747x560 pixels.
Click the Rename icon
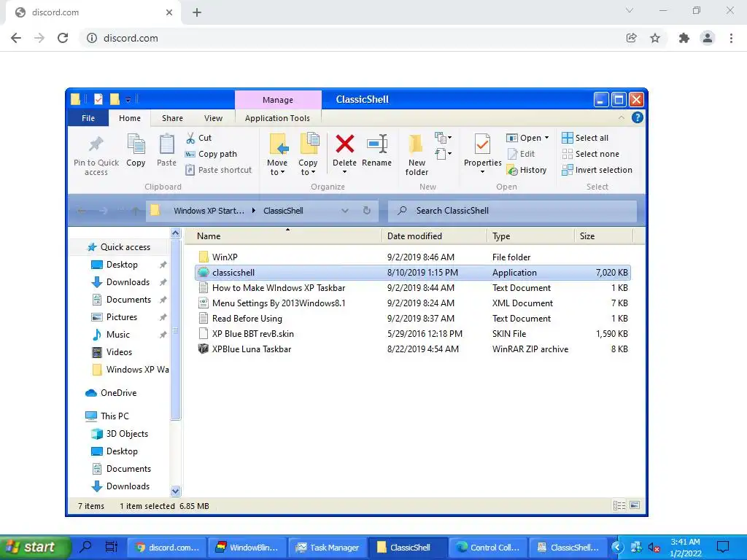click(377, 144)
